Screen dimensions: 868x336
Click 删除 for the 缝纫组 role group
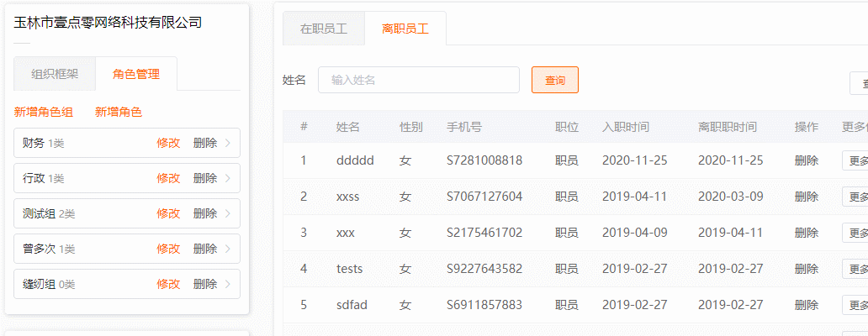pyautogui.click(x=205, y=285)
